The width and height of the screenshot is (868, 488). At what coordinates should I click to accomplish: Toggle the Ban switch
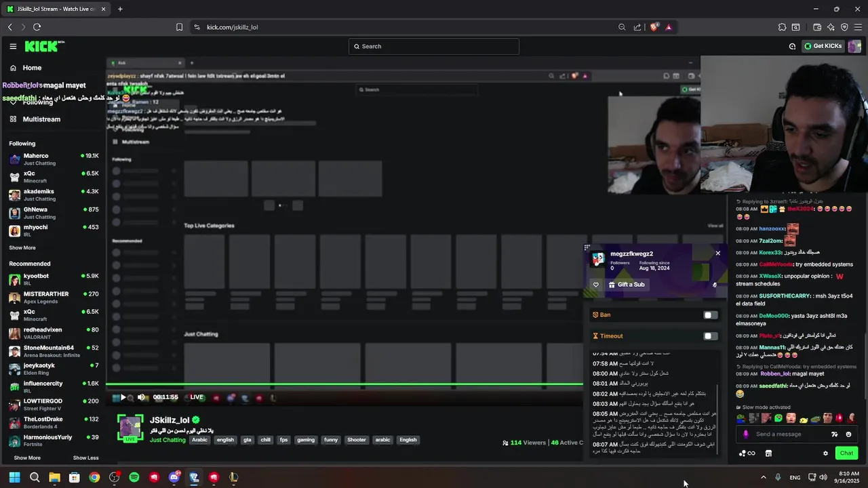click(710, 315)
